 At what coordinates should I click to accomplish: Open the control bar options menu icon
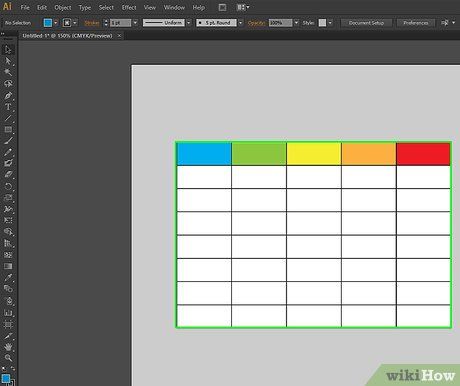point(448,23)
